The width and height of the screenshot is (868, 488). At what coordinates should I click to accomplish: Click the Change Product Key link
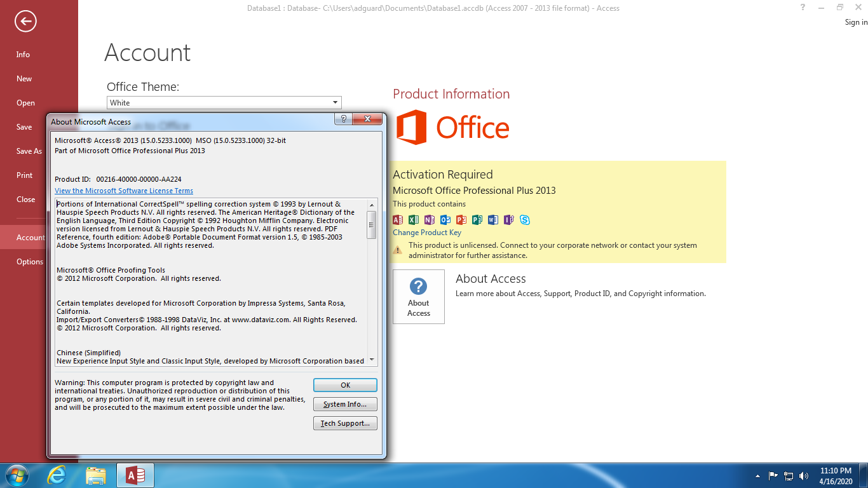click(x=427, y=233)
